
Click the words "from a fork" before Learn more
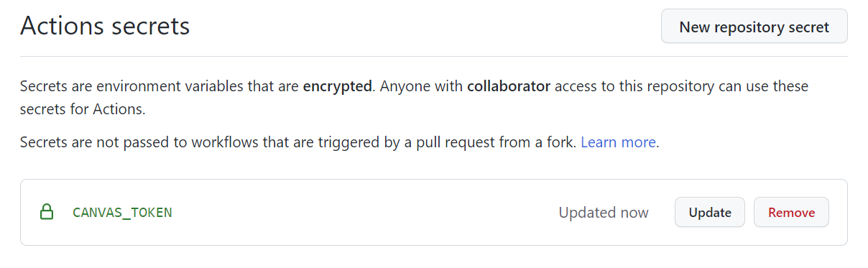[x=542, y=142]
